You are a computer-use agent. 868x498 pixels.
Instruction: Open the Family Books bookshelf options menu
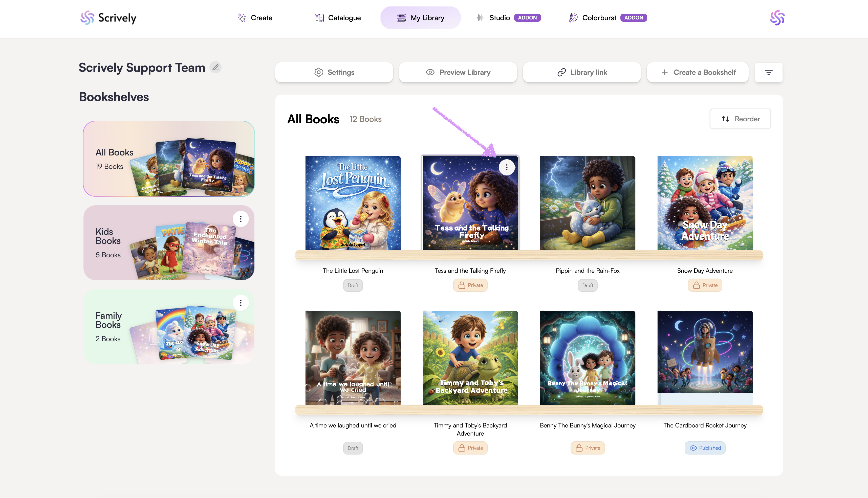click(x=241, y=303)
